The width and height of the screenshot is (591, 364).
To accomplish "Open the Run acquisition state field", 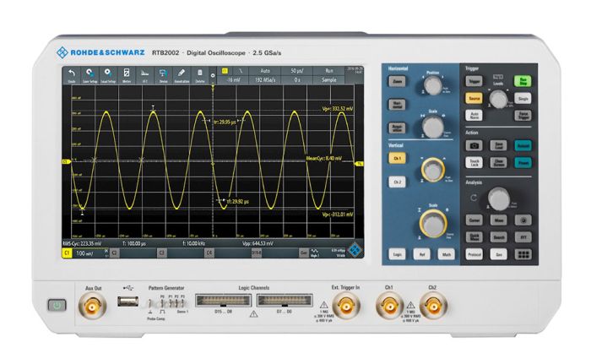I will (329, 71).
